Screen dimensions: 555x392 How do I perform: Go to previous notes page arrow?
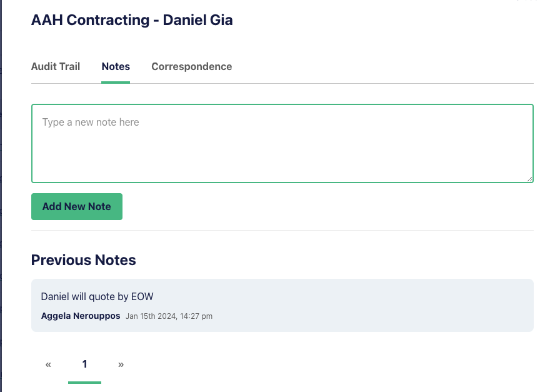(x=48, y=364)
